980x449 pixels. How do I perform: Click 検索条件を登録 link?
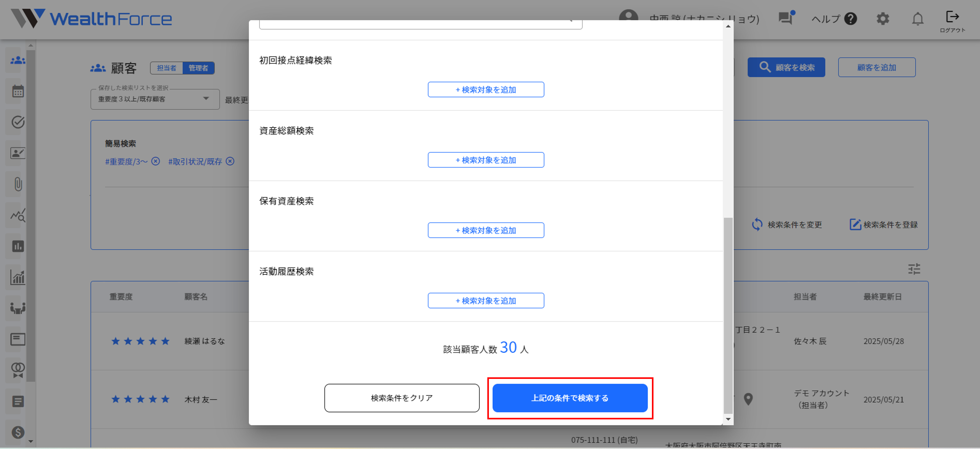coord(883,225)
